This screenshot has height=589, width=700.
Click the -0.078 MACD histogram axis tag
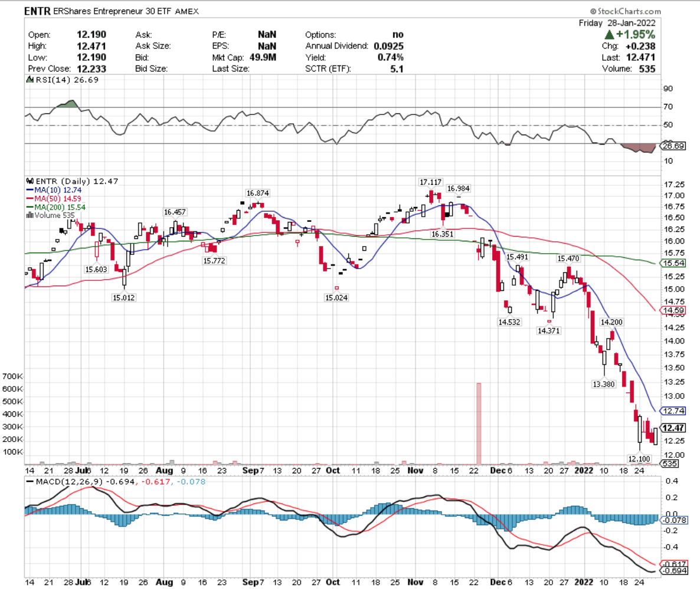[674, 520]
